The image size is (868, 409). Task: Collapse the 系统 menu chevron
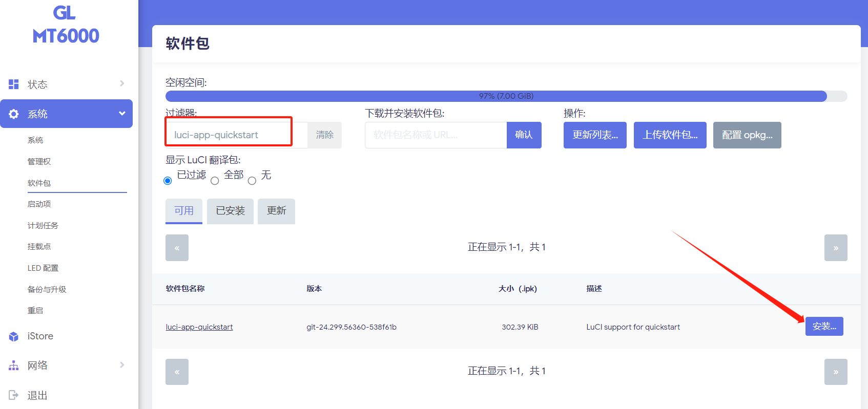[x=122, y=114]
